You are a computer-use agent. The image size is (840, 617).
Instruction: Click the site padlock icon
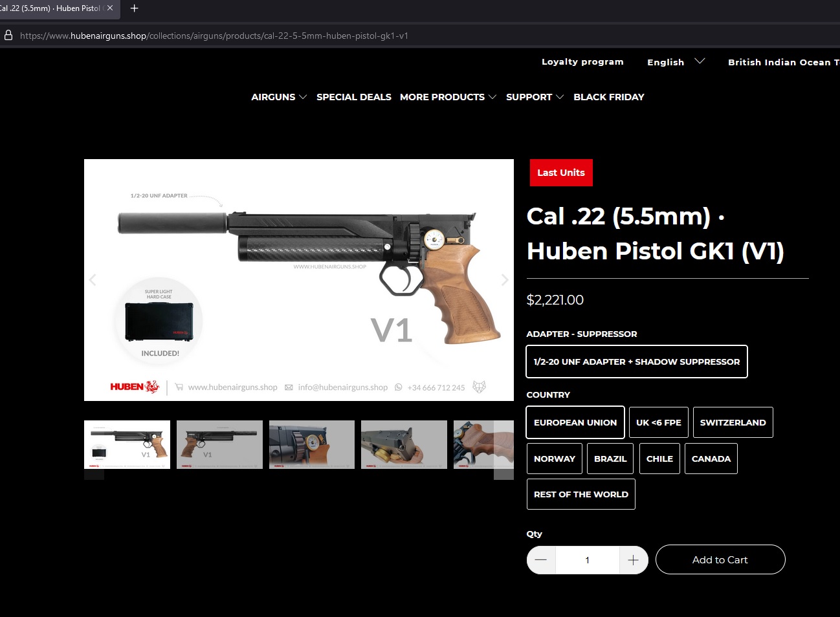coord(8,36)
